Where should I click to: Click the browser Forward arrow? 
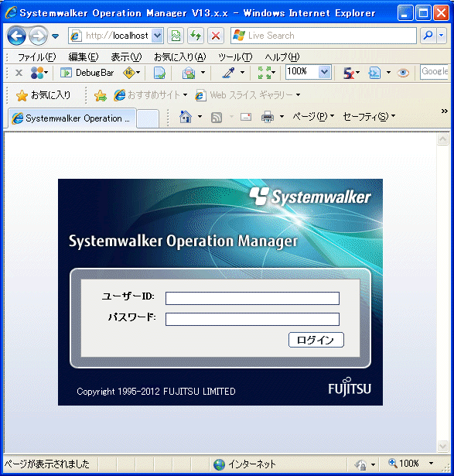(38, 36)
